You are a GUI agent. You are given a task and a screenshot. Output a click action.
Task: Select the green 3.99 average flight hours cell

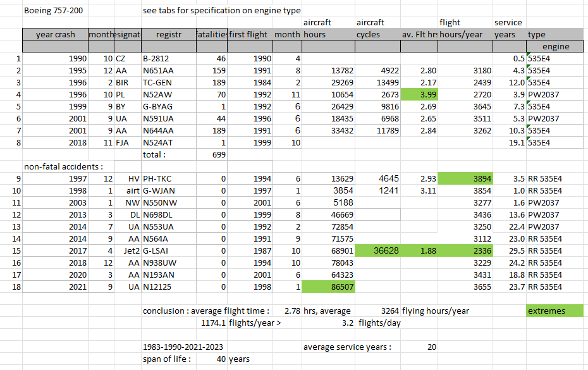tap(419, 95)
